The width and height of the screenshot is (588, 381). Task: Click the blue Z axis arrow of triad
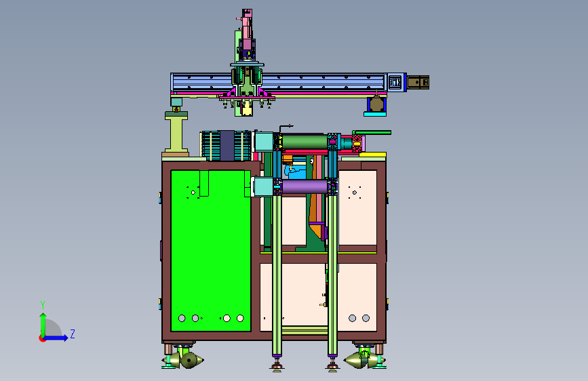[56, 338]
